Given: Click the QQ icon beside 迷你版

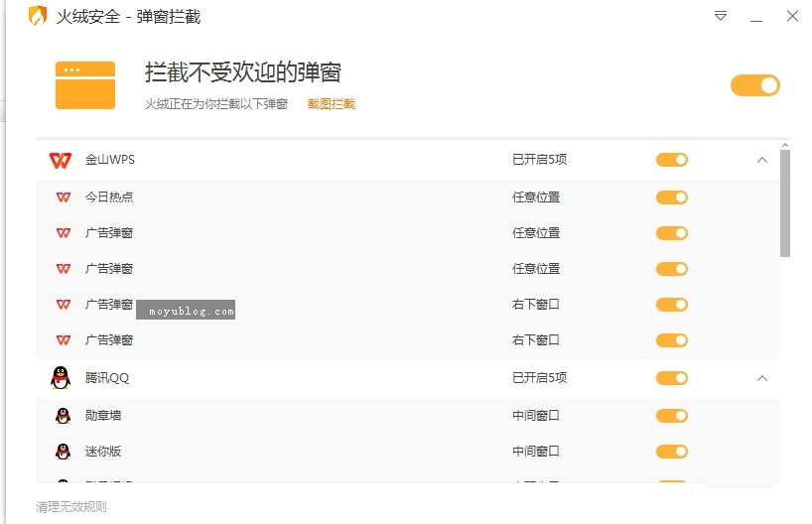Looking at the screenshot, I should click(x=63, y=451).
